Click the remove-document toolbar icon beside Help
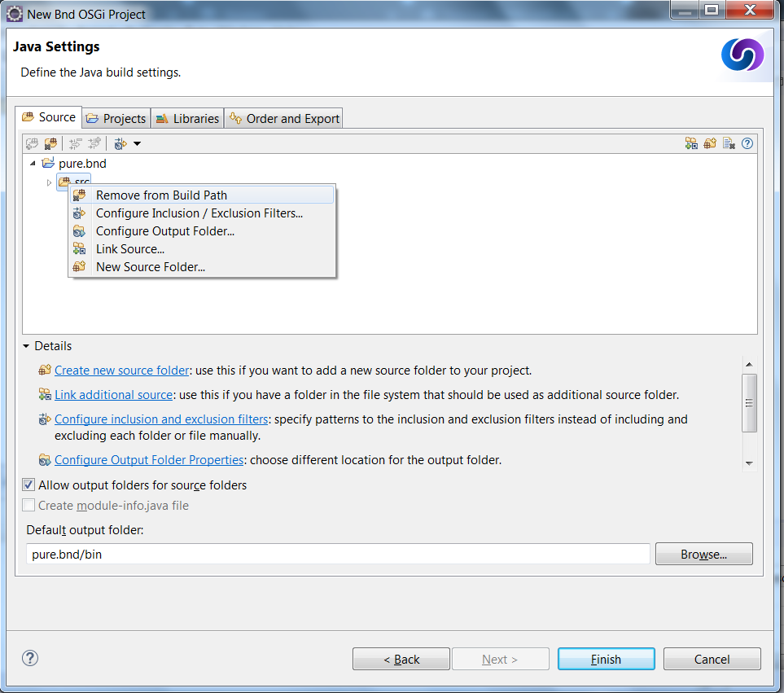 tap(728, 143)
